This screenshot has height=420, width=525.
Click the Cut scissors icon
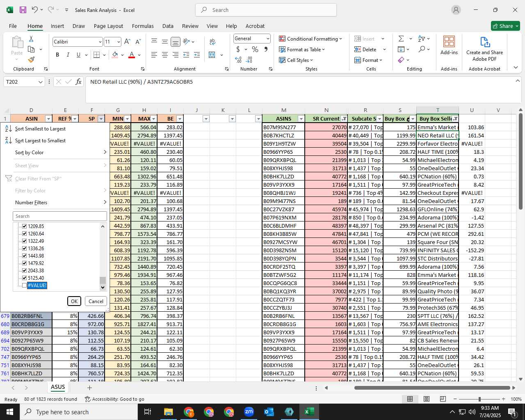(x=31, y=39)
